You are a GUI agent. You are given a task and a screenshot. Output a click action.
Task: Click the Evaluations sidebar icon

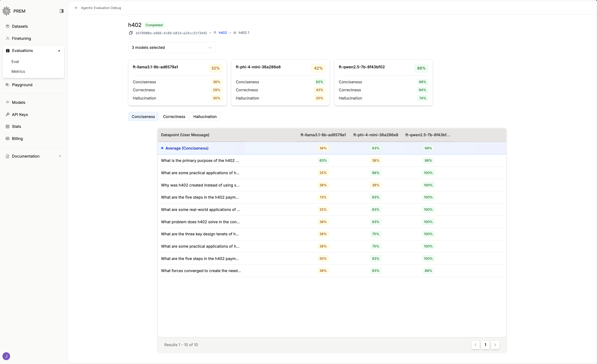coord(8,51)
